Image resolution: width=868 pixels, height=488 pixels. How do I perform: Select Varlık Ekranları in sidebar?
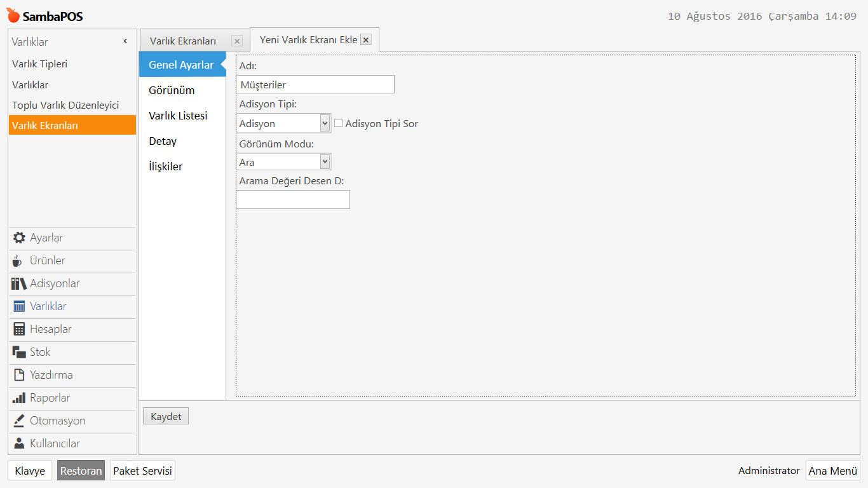pyautogui.click(x=72, y=125)
